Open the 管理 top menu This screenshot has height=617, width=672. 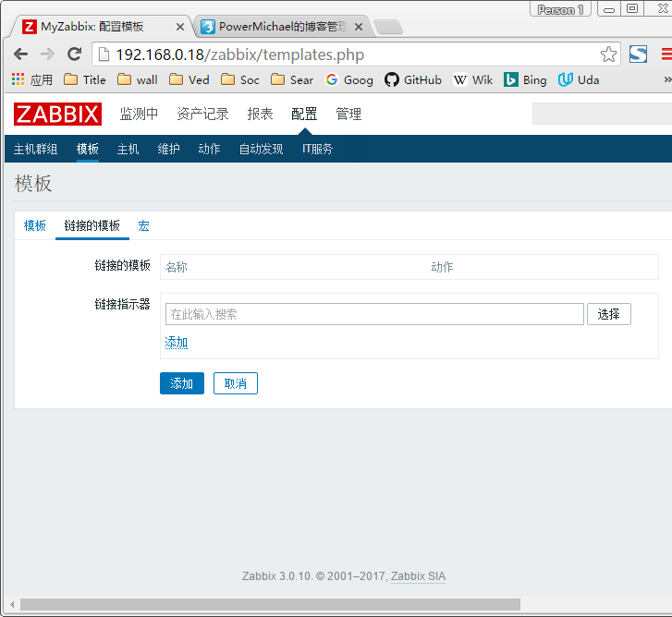pyautogui.click(x=348, y=114)
